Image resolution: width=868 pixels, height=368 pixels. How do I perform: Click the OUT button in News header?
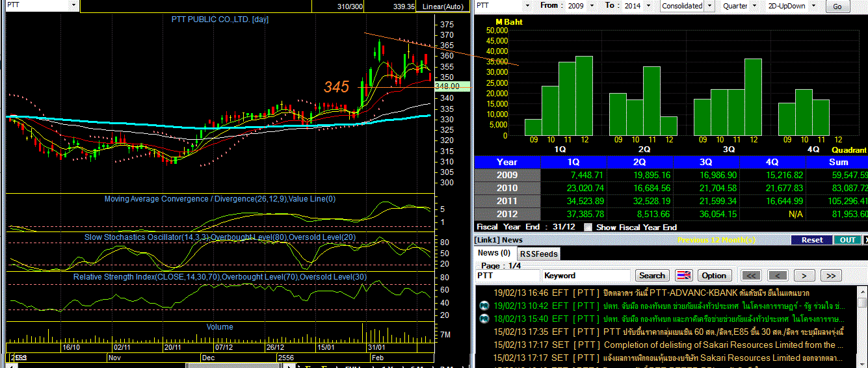pos(848,240)
